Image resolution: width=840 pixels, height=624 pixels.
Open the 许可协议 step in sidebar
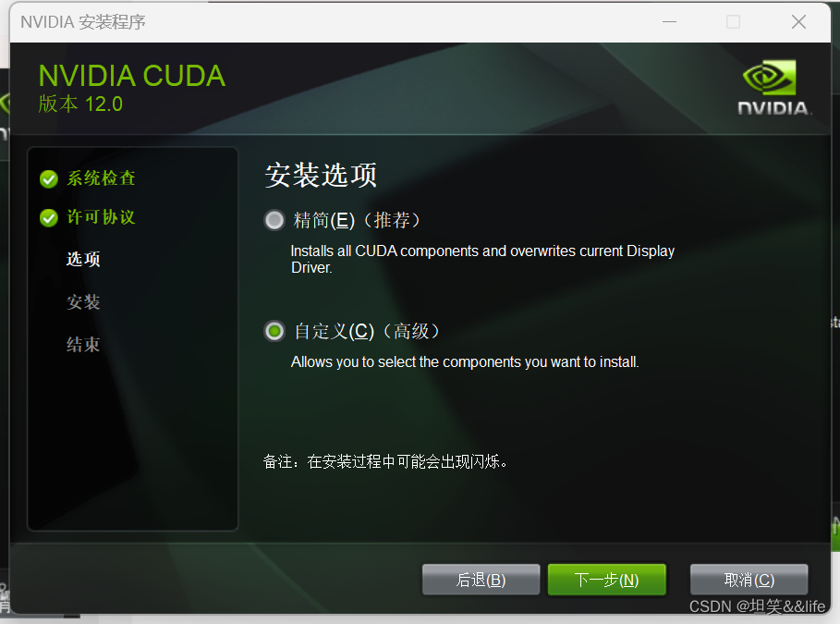[x=101, y=217]
